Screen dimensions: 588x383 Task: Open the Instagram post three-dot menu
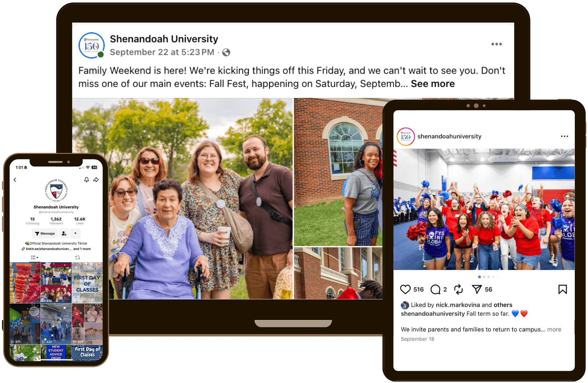point(564,136)
